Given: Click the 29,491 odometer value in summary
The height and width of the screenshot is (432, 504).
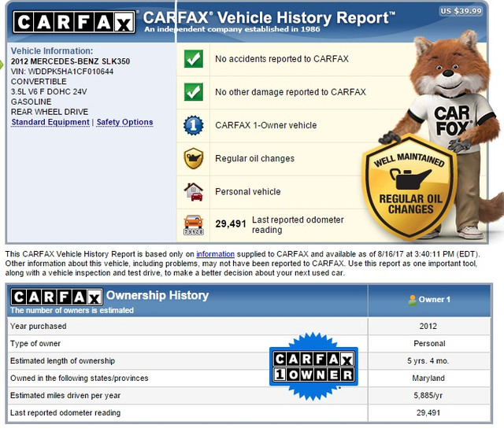Looking at the screenshot, I should (x=231, y=223).
